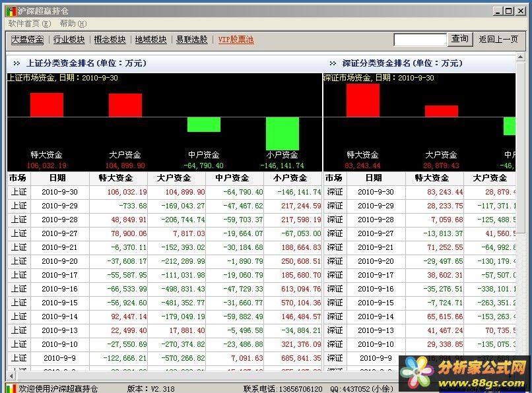Click value -35,276.51 in 深证 table
The width and height of the screenshot is (532, 393).
point(443,289)
